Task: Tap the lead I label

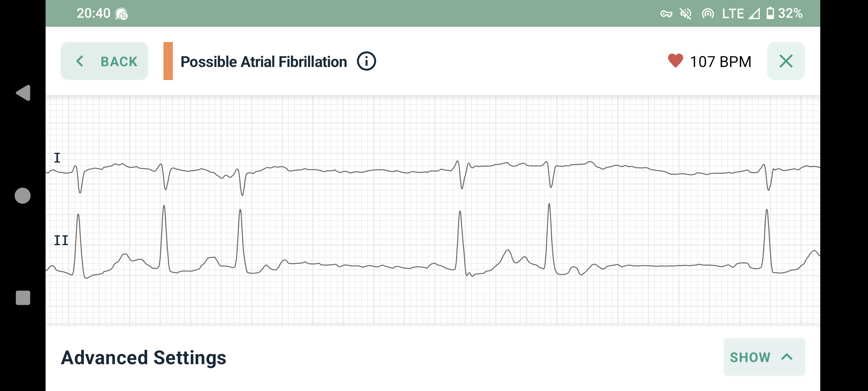Action: pyautogui.click(x=57, y=158)
